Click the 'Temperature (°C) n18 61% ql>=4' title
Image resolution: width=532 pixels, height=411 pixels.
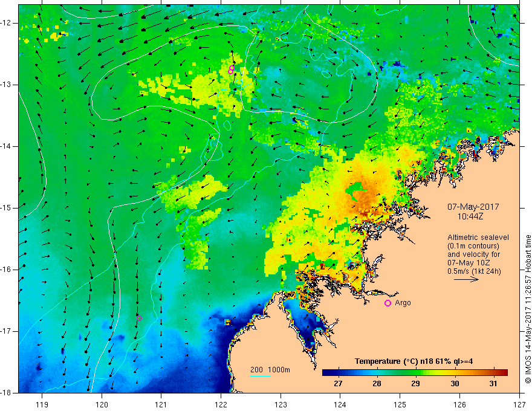[414, 361]
